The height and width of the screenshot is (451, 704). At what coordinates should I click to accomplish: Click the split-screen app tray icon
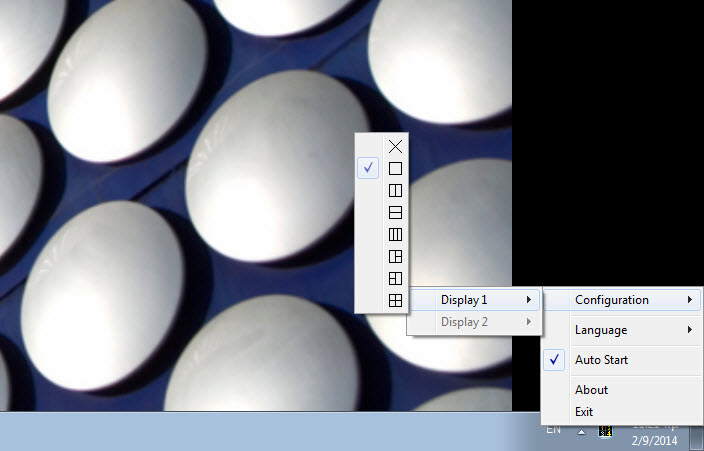606,431
